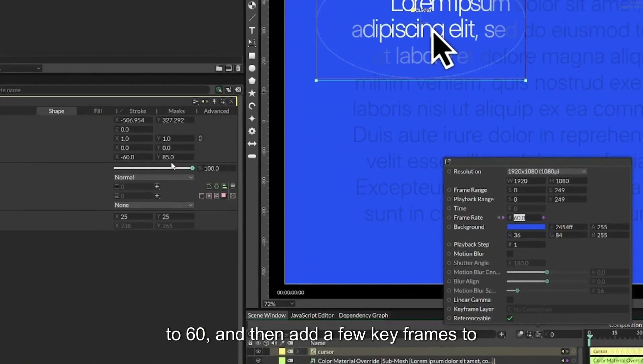This screenshot has width=643, height=364.
Task: Click the pin attribute panel icon
Action: [x=214, y=101]
